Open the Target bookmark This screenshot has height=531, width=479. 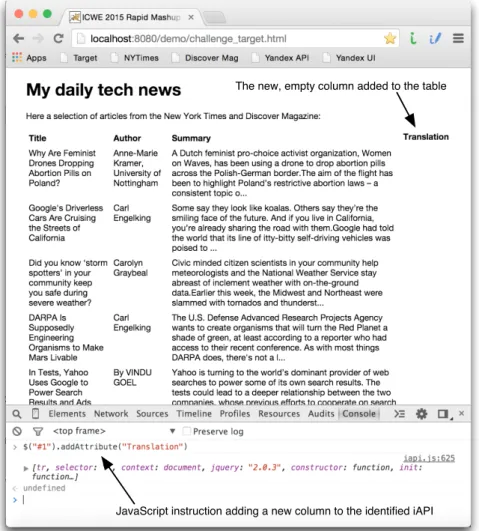79,58
